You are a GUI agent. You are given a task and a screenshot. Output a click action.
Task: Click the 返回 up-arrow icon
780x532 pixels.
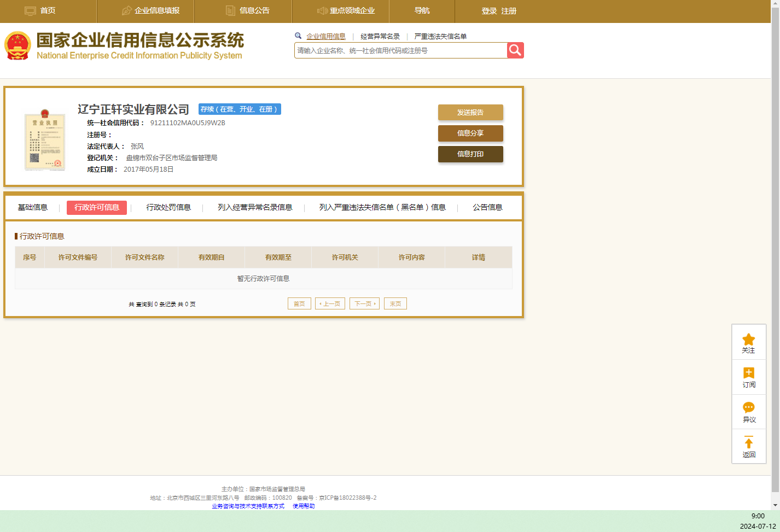point(749,442)
